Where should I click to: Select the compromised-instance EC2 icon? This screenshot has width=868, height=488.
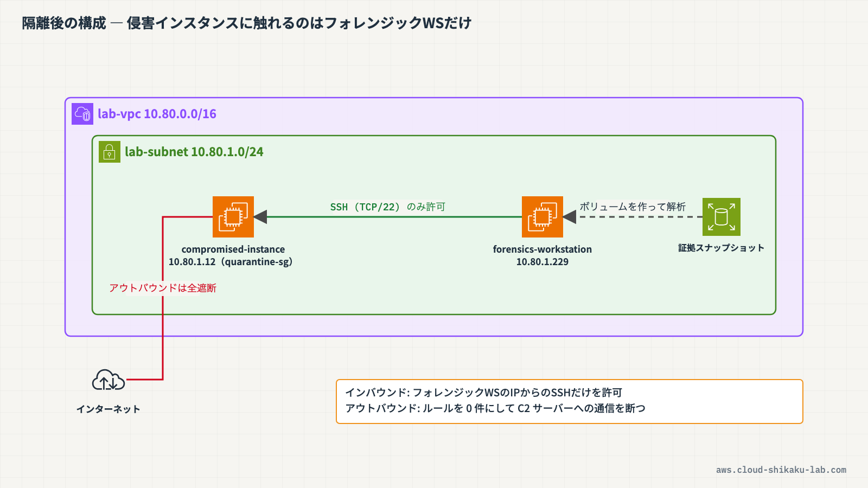pyautogui.click(x=233, y=217)
